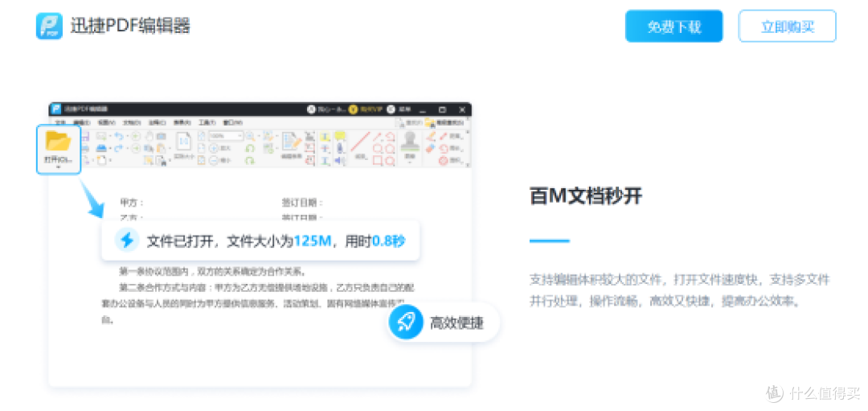
Task: Click the 立即购买 button
Action: coord(787,26)
